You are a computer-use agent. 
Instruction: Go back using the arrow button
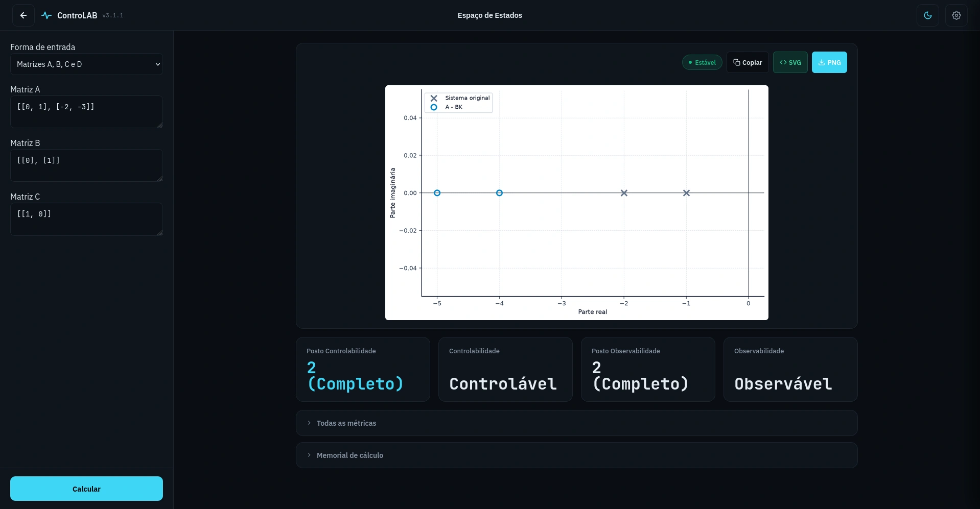[24, 15]
